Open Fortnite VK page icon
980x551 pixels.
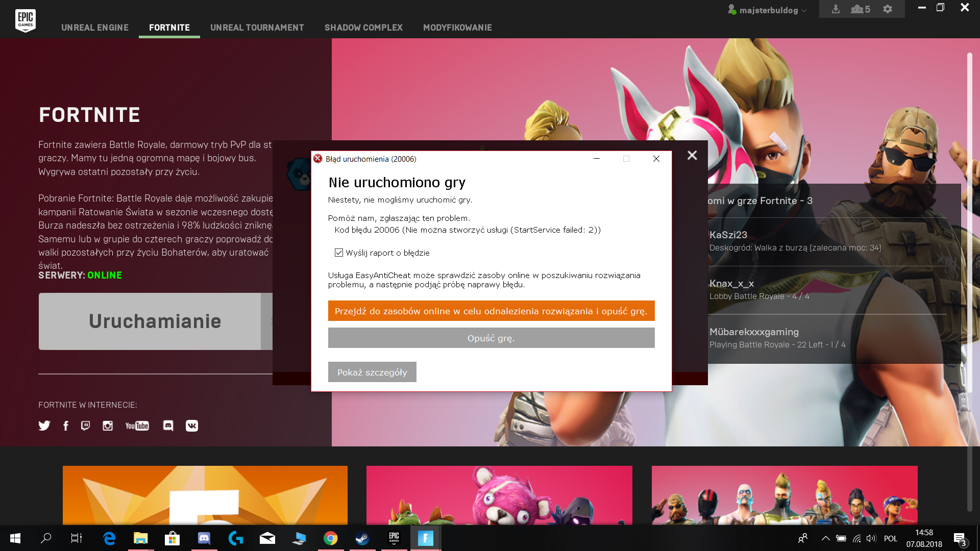coord(192,425)
